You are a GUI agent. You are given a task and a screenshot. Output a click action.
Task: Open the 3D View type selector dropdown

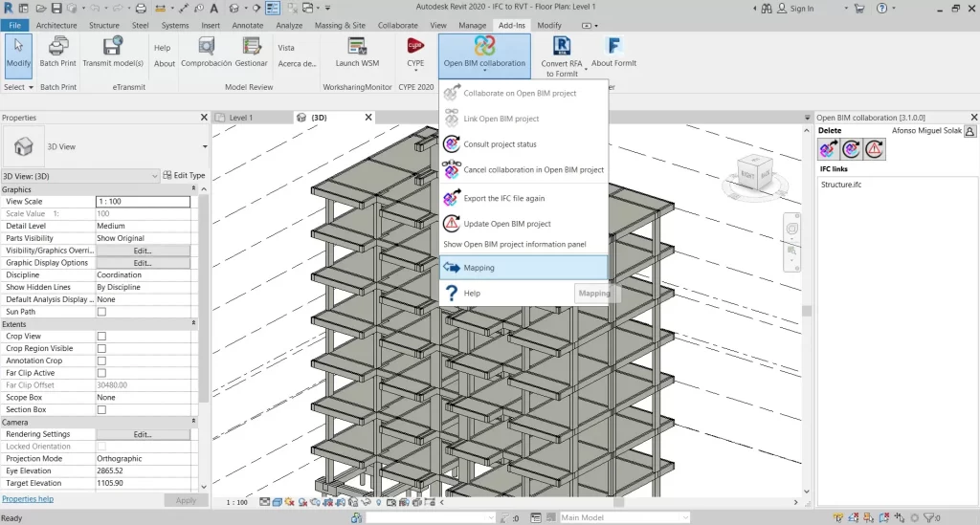click(205, 146)
